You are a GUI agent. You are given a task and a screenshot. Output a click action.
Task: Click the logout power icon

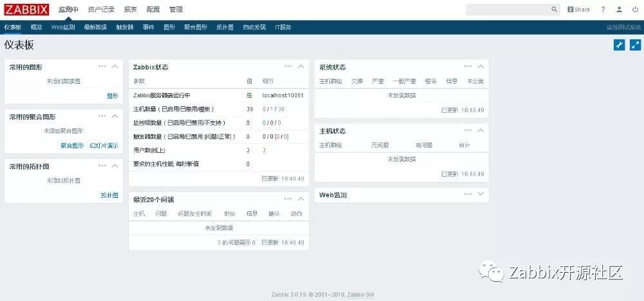(x=636, y=10)
